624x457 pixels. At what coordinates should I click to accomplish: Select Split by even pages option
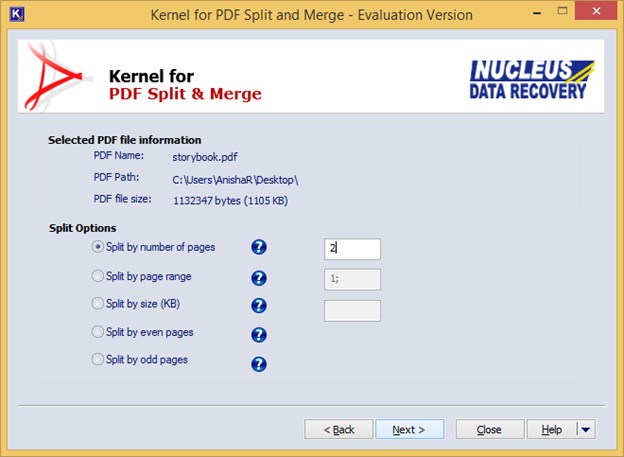(142, 332)
